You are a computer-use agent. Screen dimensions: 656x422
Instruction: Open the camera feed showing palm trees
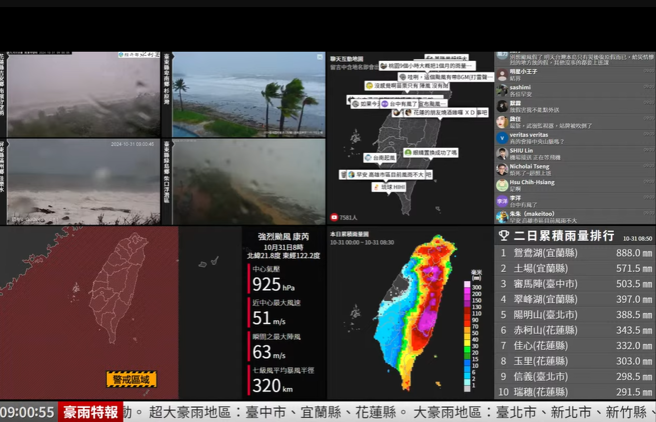tap(249, 95)
